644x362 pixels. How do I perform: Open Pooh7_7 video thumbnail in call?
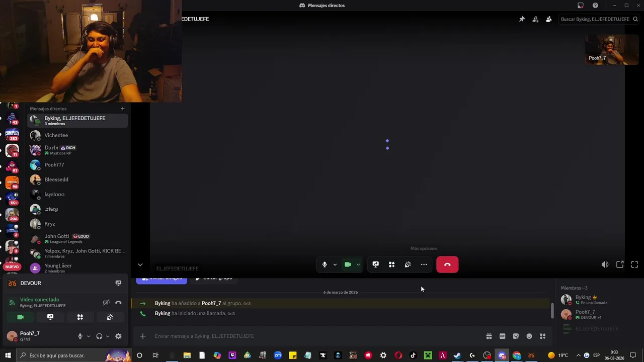click(611, 49)
